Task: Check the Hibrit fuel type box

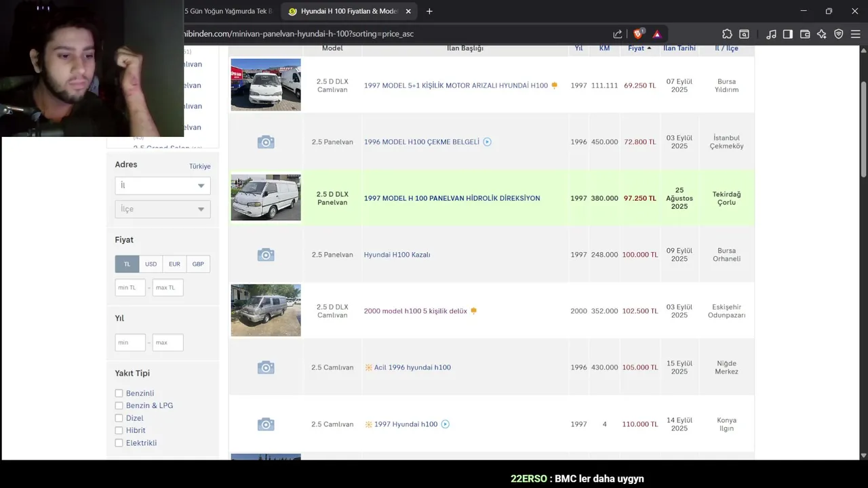Action: tap(119, 430)
